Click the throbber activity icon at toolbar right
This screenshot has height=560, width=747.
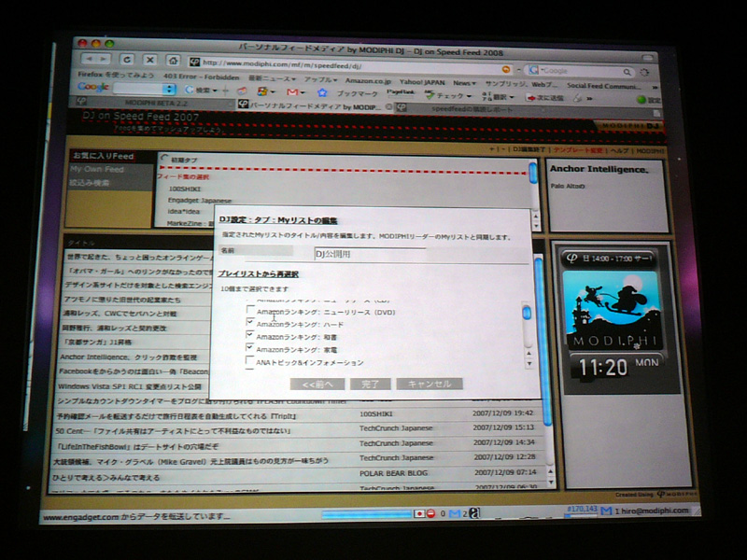(x=644, y=73)
